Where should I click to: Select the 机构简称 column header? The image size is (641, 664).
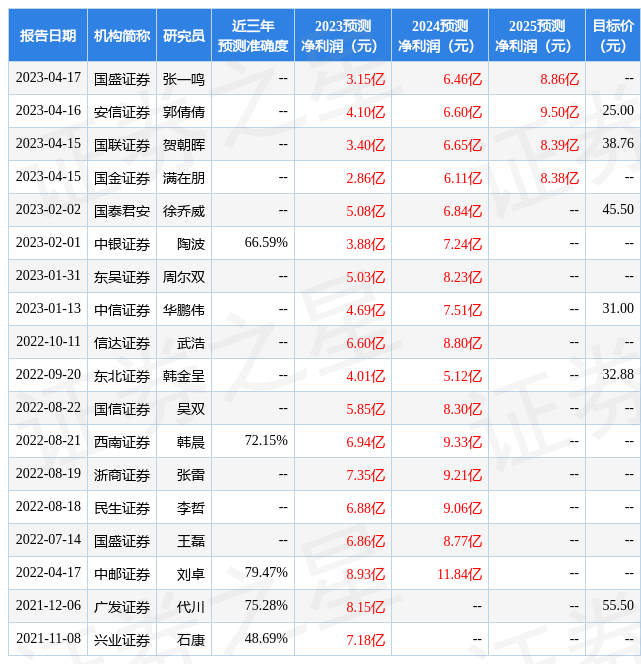coord(122,36)
